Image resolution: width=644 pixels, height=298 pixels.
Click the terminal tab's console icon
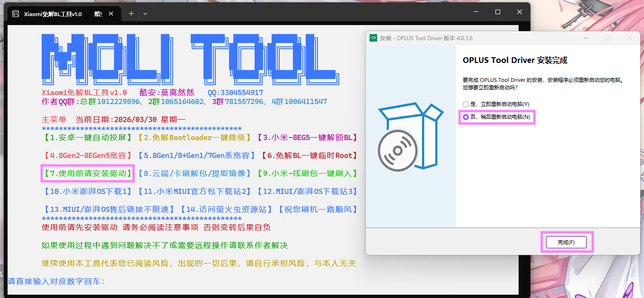16,14
